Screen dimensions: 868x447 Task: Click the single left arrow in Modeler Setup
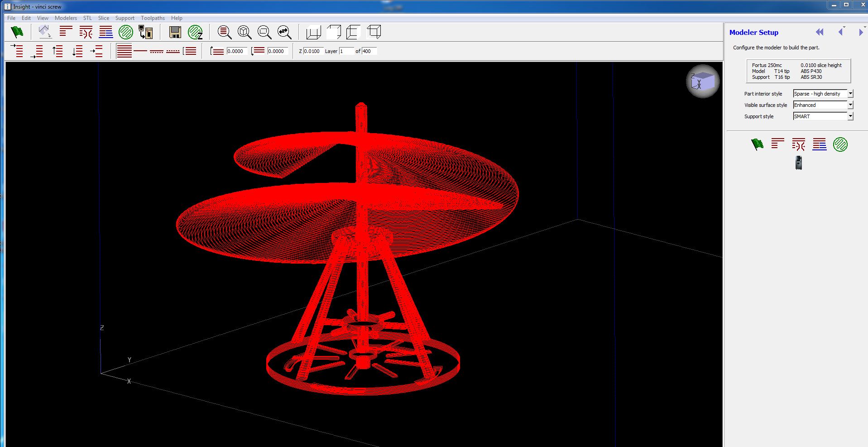[841, 32]
